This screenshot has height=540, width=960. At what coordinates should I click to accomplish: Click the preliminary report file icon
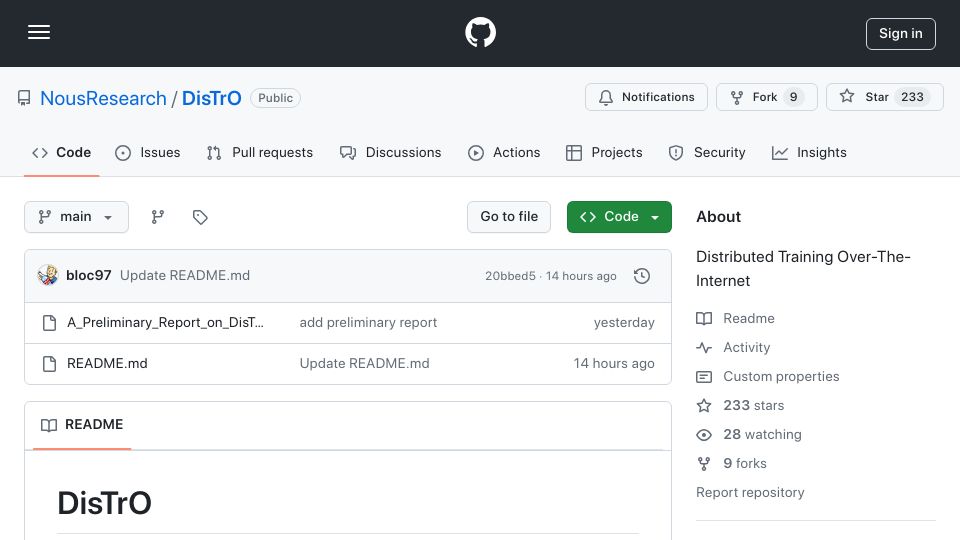pos(50,323)
